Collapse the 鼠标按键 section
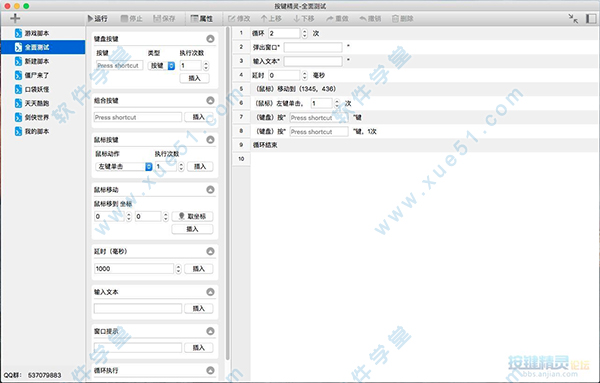The image size is (600, 383). click(x=210, y=140)
